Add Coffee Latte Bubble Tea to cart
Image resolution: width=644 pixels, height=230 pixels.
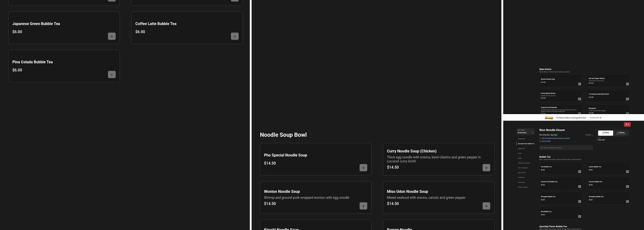point(235,36)
